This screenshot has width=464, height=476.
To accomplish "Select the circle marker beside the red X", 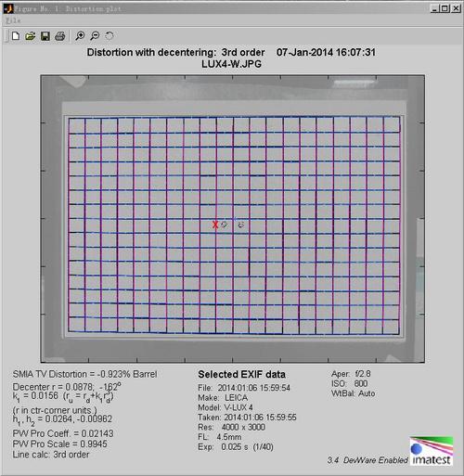I will tap(225, 225).
